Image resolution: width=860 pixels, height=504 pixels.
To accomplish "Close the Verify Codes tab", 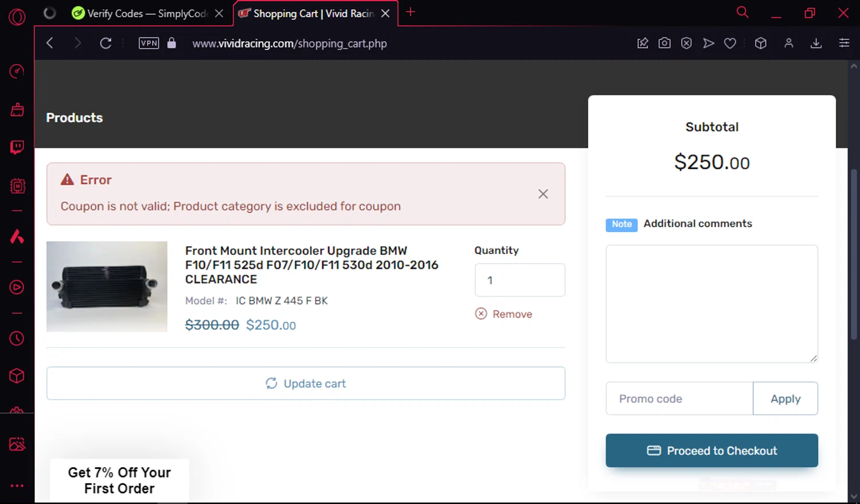I will tap(219, 13).
